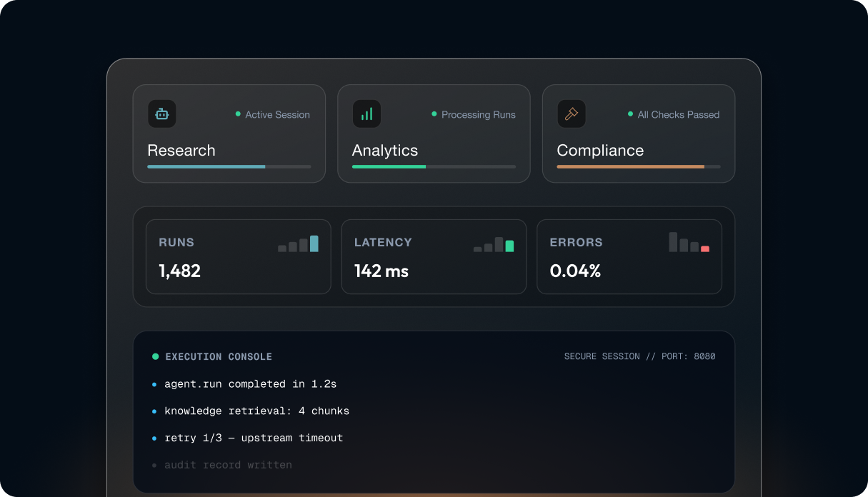Click the bullet beside retry 1/3 line

pyautogui.click(x=154, y=438)
